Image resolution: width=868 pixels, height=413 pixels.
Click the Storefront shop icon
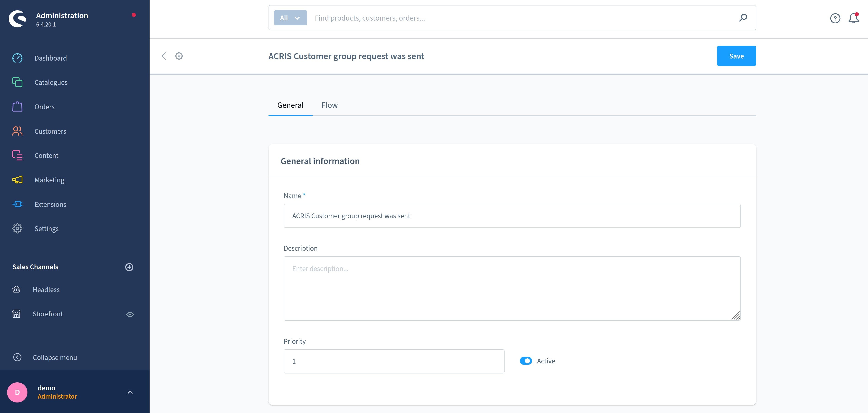pos(16,314)
